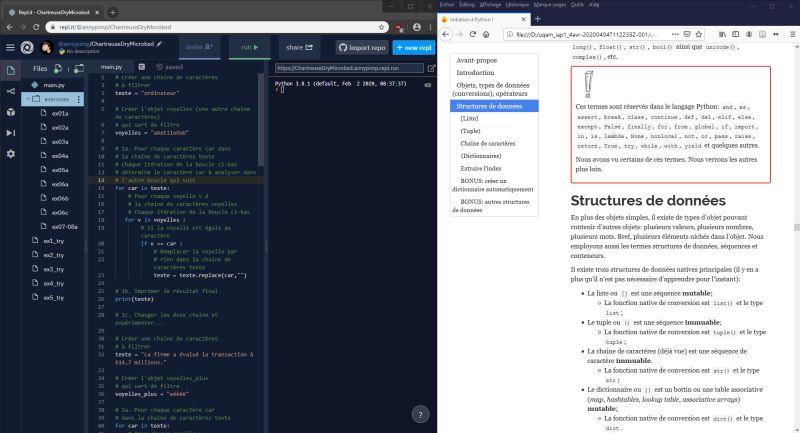Go back in Chrome
Screen dimensions: 800x433
(9, 27)
